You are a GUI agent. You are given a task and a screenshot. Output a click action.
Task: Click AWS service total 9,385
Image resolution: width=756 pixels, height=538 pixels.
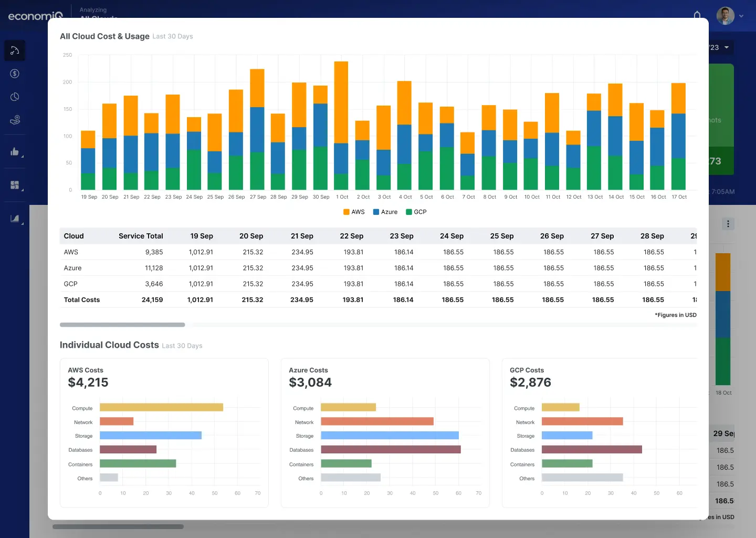[154, 252]
